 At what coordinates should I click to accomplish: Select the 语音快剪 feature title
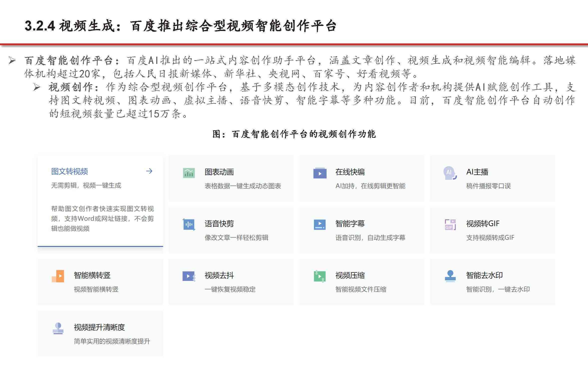[x=219, y=223]
